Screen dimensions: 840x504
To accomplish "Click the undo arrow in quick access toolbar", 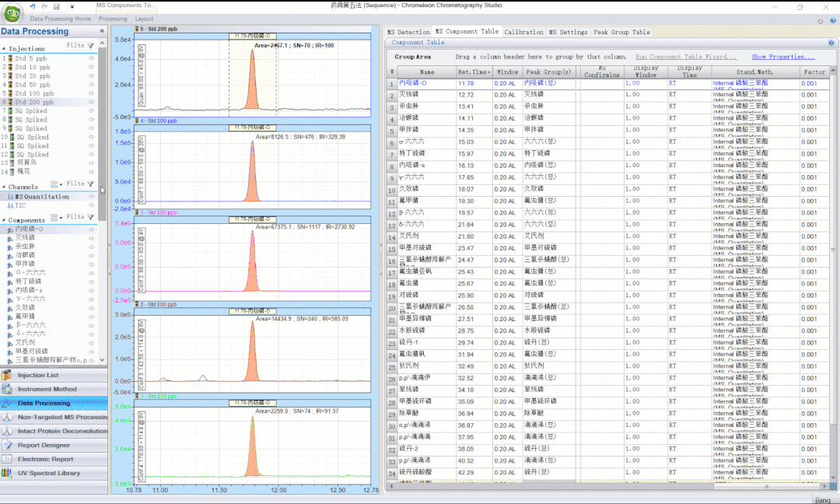I will point(33,6).
